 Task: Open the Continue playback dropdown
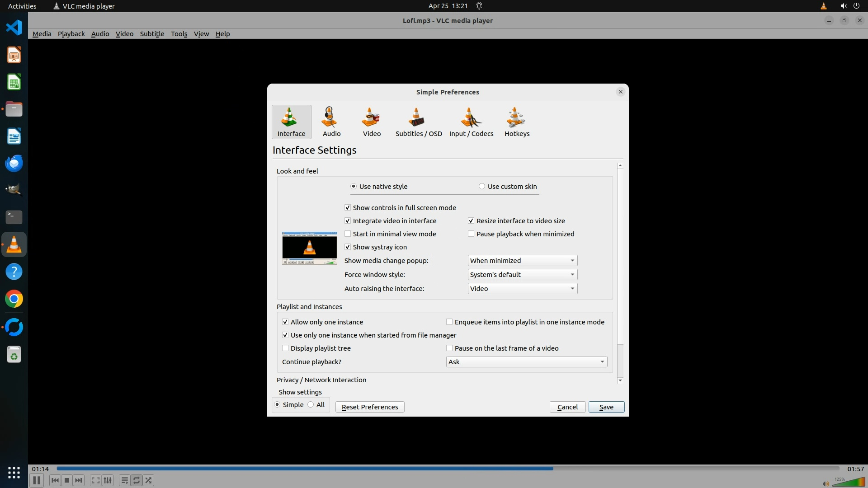(526, 362)
